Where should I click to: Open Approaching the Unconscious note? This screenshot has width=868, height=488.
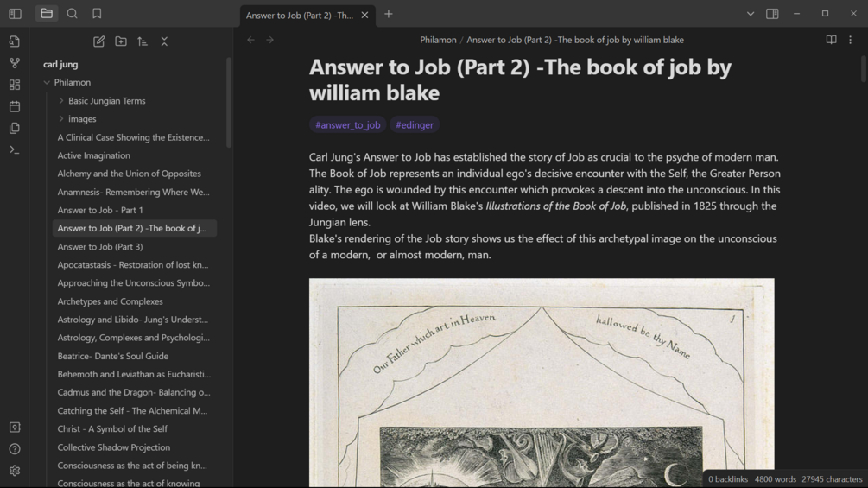(133, 282)
